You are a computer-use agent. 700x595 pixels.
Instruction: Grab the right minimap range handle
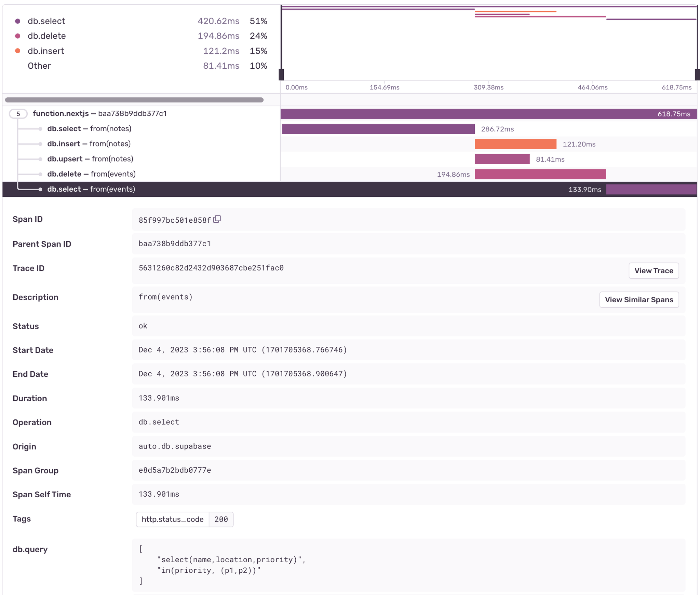tap(697, 74)
